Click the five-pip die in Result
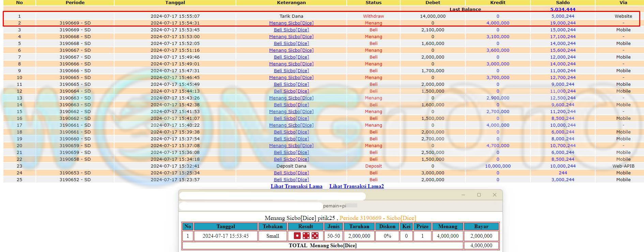The height and width of the screenshot is (252, 644). pos(315,236)
